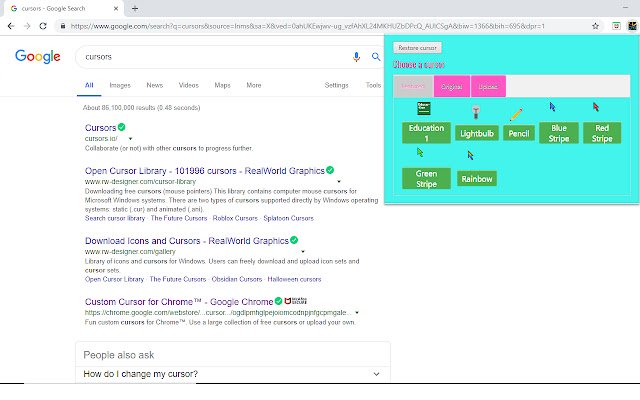640x400 pixels.
Task: Open Download Icons and Cursors result link
Action: pos(187,241)
